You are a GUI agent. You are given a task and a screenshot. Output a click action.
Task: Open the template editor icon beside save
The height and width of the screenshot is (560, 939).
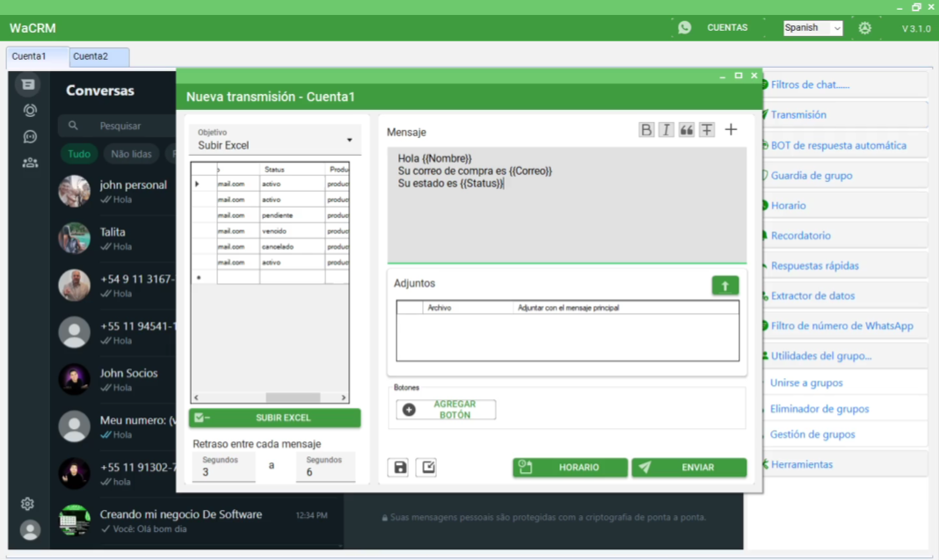point(426,467)
